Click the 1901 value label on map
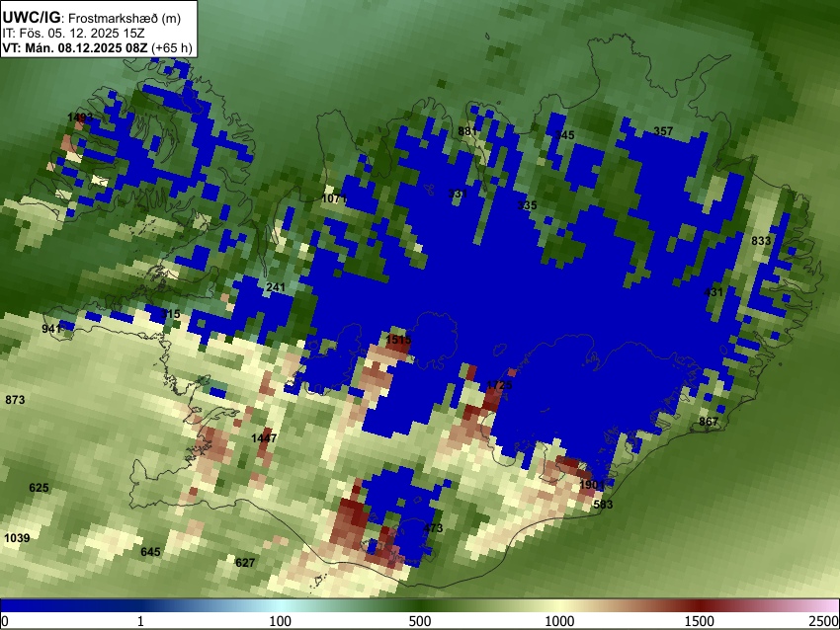The width and height of the screenshot is (840, 630). tap(592, 485)
